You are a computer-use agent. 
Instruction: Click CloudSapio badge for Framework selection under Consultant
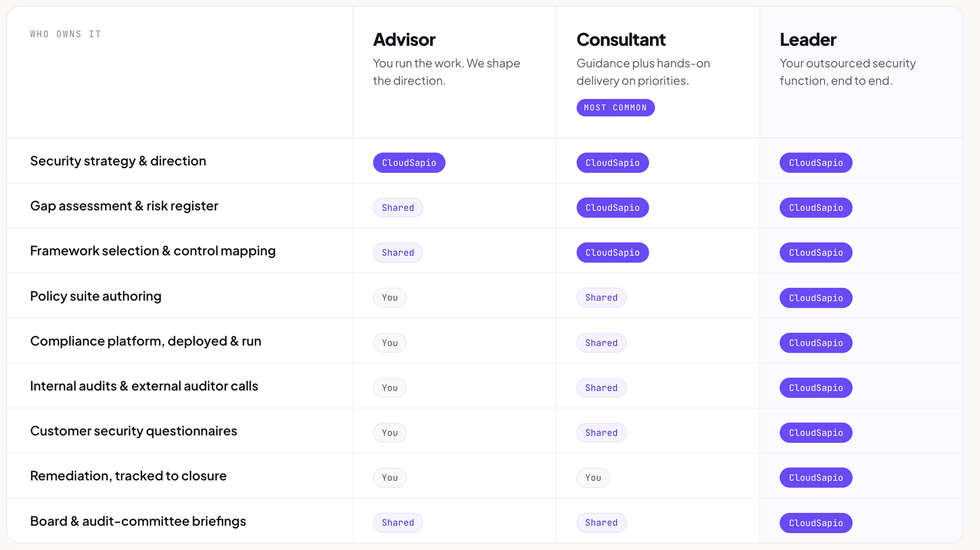(612, 252)
